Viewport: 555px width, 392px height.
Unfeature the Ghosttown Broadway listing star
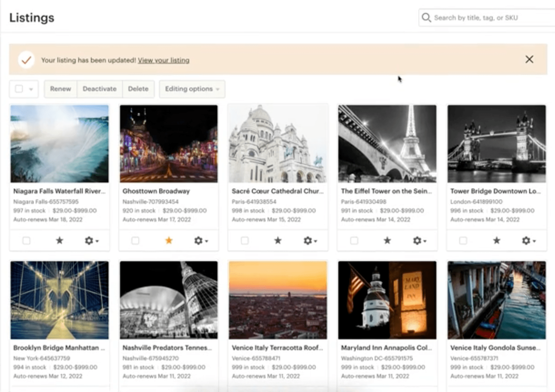(x=169, y=241)
